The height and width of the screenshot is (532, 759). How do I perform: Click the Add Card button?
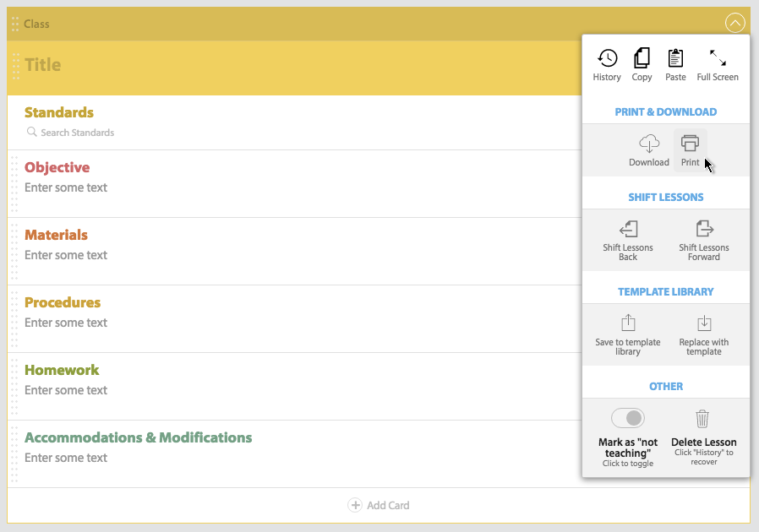[379, 505]
